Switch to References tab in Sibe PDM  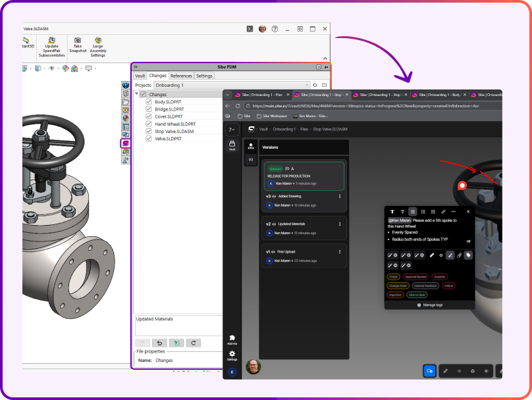(181, 76)
